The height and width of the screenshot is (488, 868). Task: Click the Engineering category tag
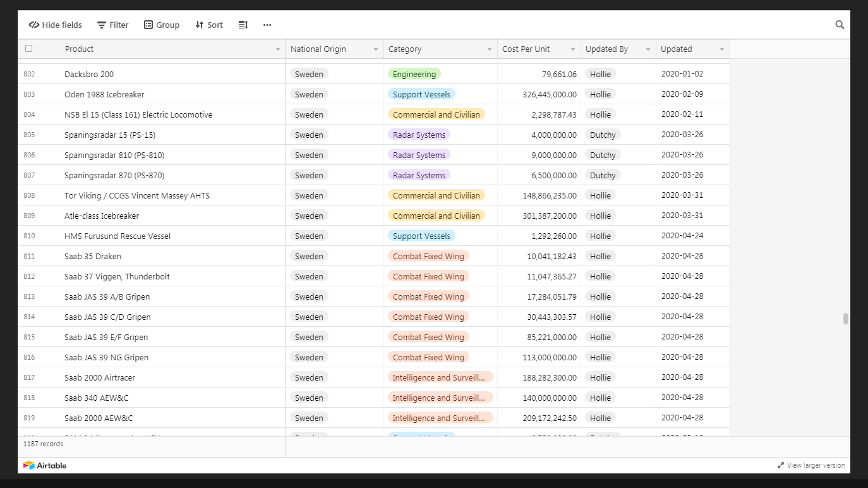pyautogui.click(x=414, y=74)
